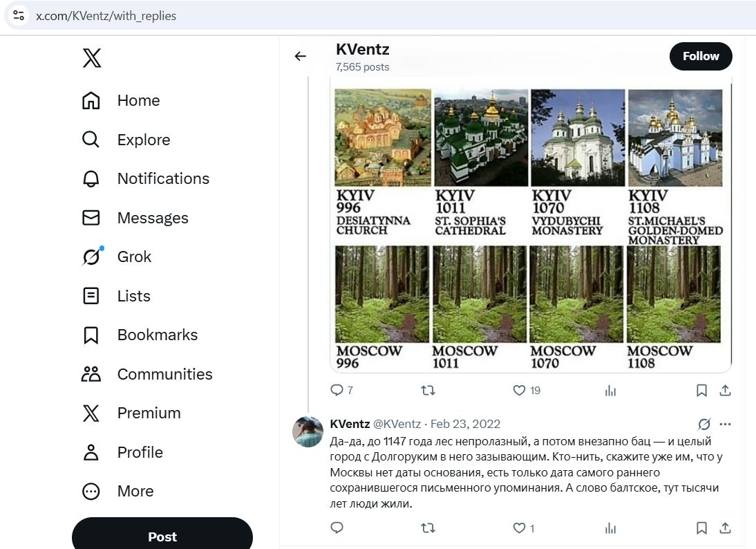Open the Feb 23, 2022 timestamp link
Image resolution: width=756 pixels, height=549 pixels.
(x=465, y=424)
